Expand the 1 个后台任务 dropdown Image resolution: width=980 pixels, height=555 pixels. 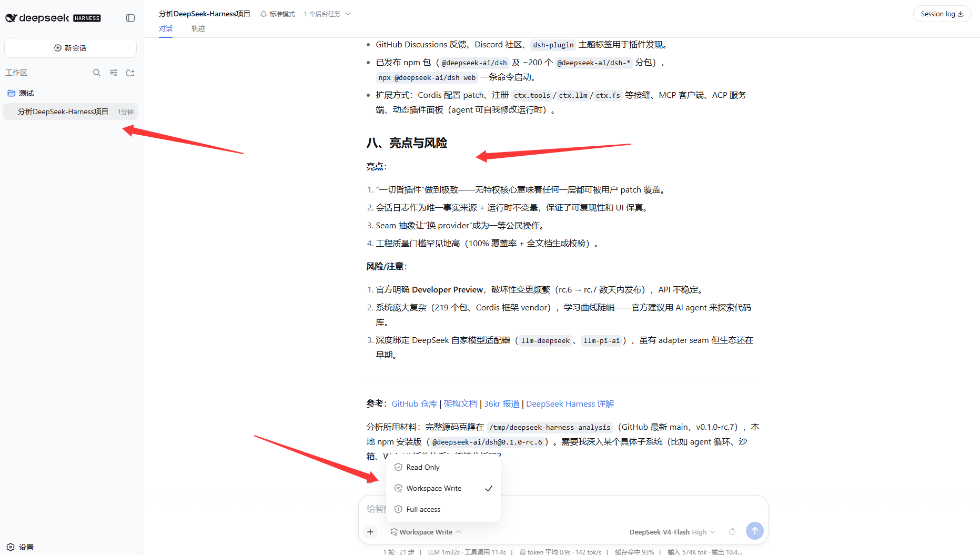click(327, 14)
